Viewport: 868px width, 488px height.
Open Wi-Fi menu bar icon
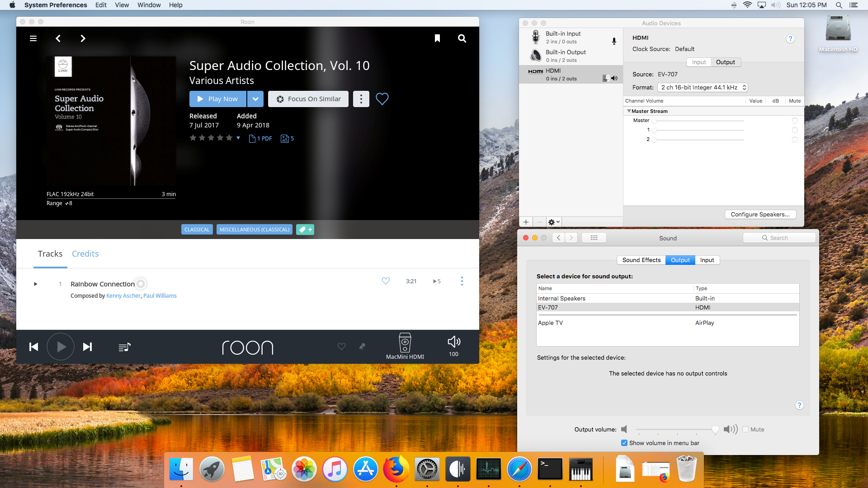pos(747,5)
